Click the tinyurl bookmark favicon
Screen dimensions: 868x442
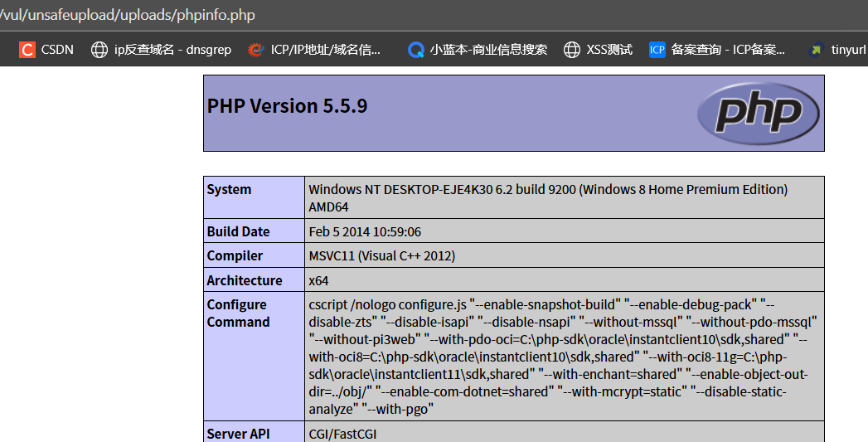pos(816,50)
